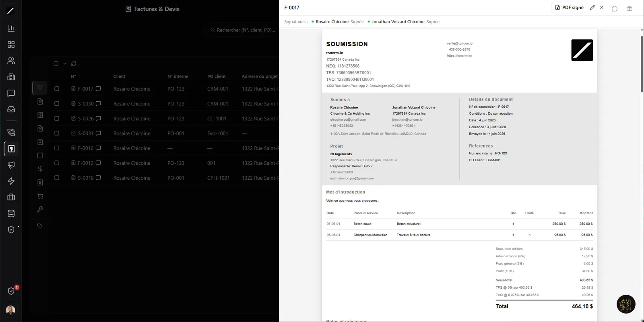The image size is (644, 322).
Task: Open the companies building sidebar icon
Action: 11,77
